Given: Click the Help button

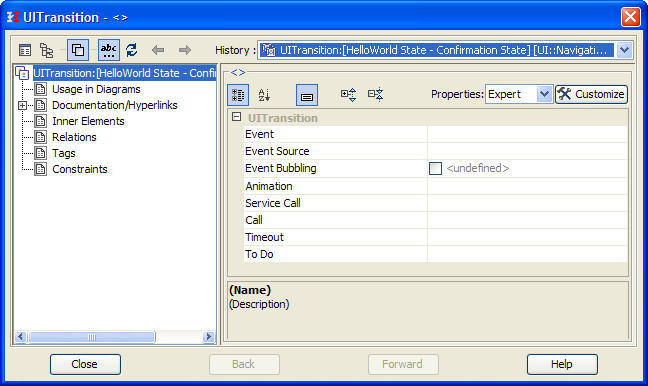Looking at the screenshot, I should point(562,365).
